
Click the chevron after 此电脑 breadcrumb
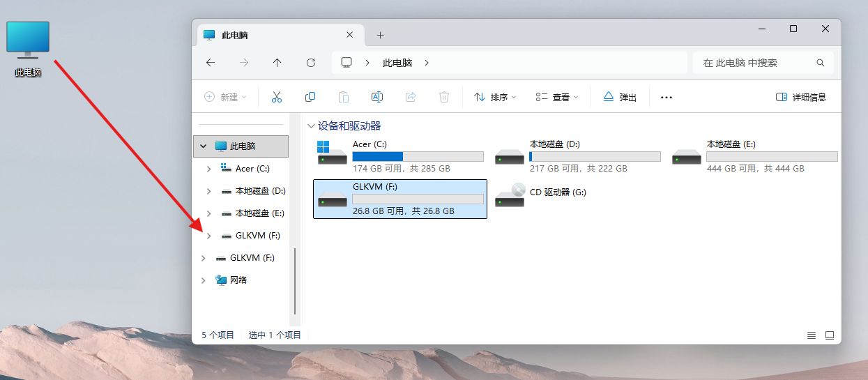(427, 63)
